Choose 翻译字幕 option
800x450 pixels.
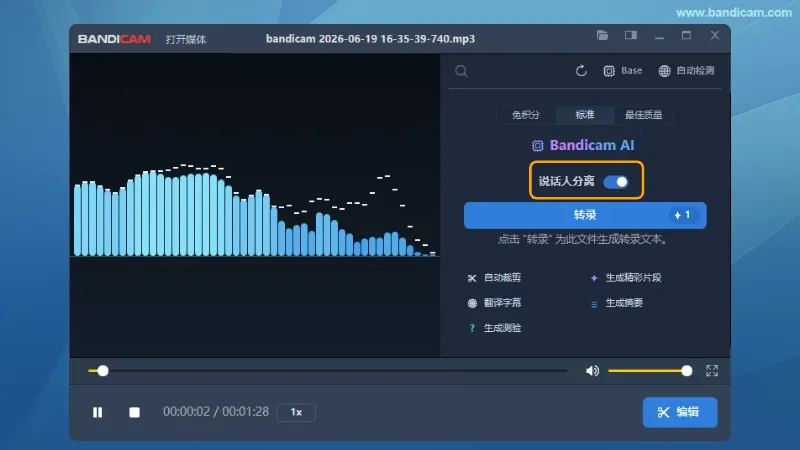494,303
